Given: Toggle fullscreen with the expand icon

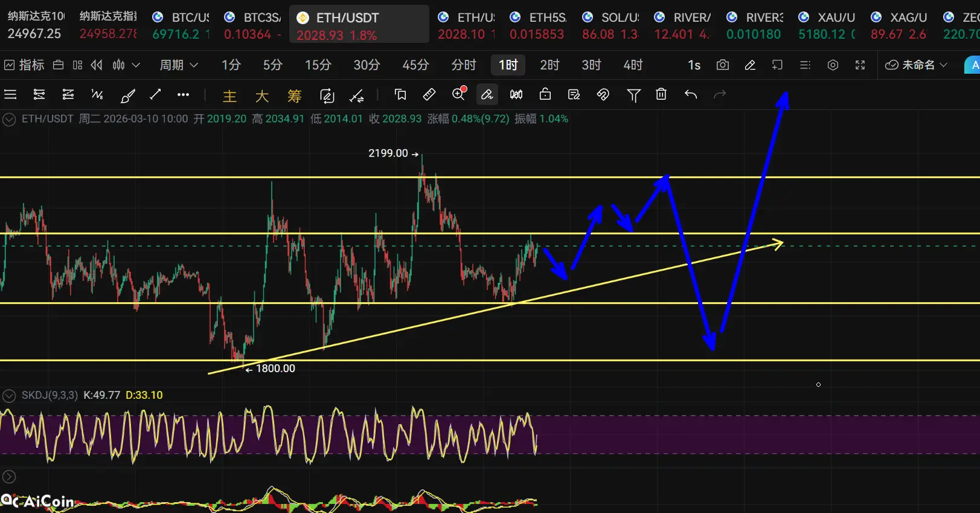Looking at the screenshot, I should [860, 65].
